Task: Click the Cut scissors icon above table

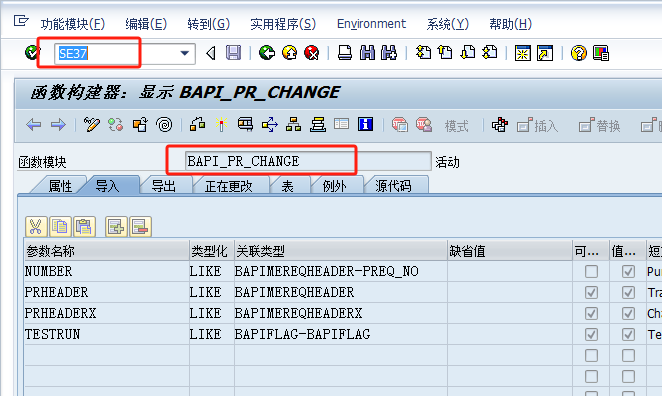Action: point(36,227)
